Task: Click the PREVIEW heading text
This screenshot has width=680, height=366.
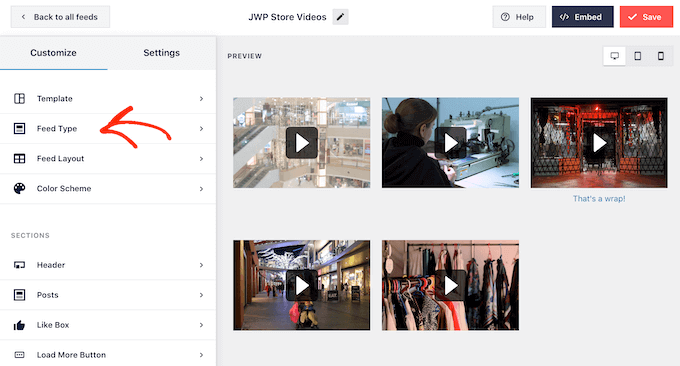Action: [x=245, y=56]
